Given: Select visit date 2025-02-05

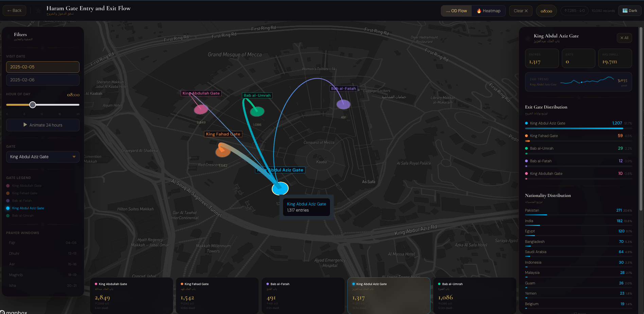Looking at the screenshot, I should (x=43, y=67).
